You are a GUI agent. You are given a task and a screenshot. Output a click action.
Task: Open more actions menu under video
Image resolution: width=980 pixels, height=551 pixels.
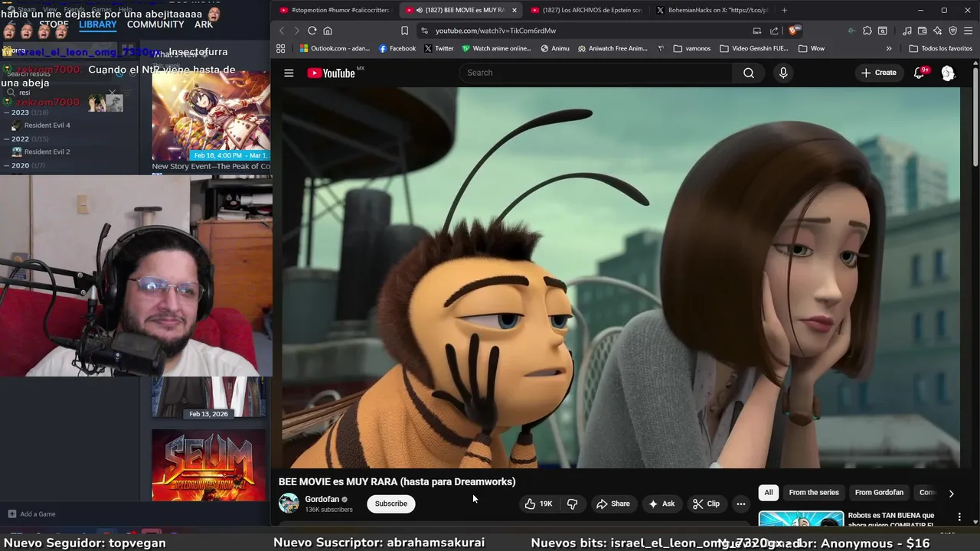click(740, 504)
